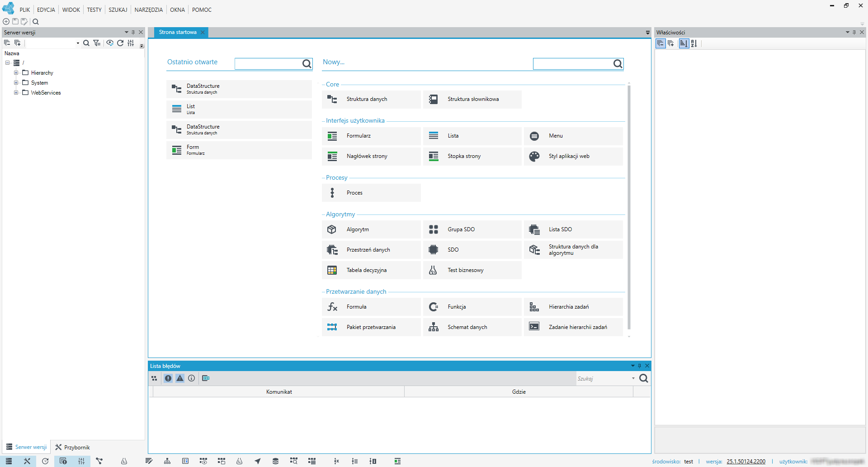
Task: Open the Szukaj dropdown arrow in Lista błędów
Action: pyautogui.click(x=633, y=378)
